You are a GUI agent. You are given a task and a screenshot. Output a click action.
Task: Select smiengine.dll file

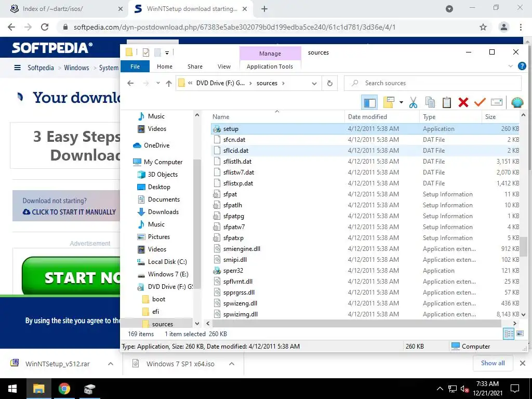(x=365, y=249)
